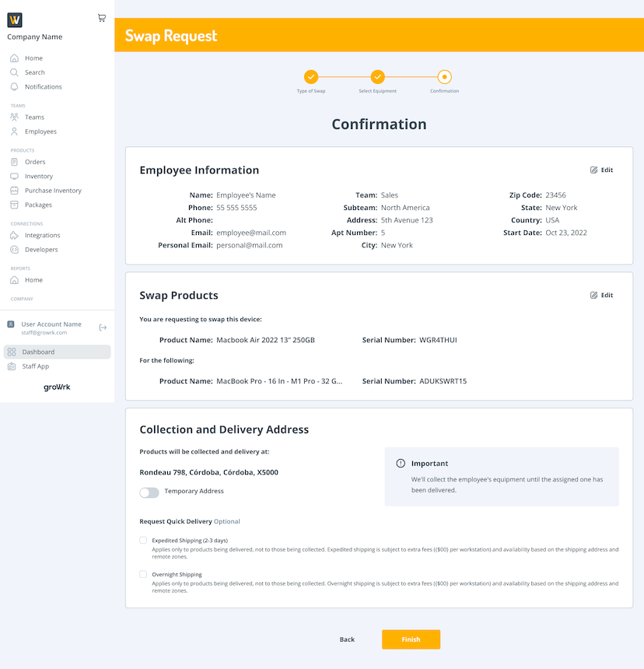Click the Developers icon in sidebar
644x669 pixels.
point(14,250)
